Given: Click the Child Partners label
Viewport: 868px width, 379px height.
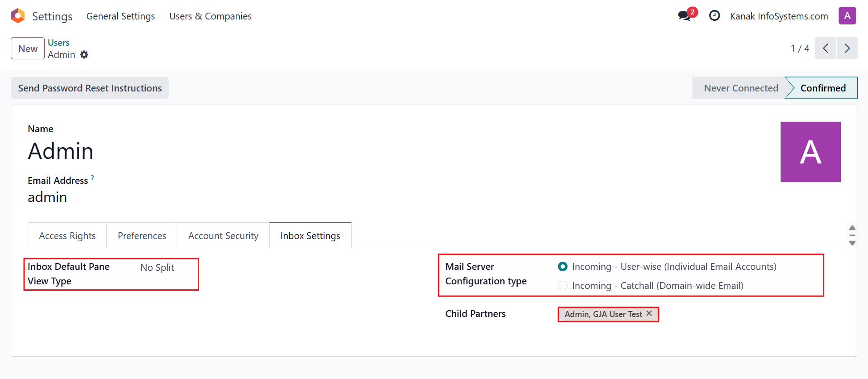Looking at the screenshot, I should pos(475,314).
